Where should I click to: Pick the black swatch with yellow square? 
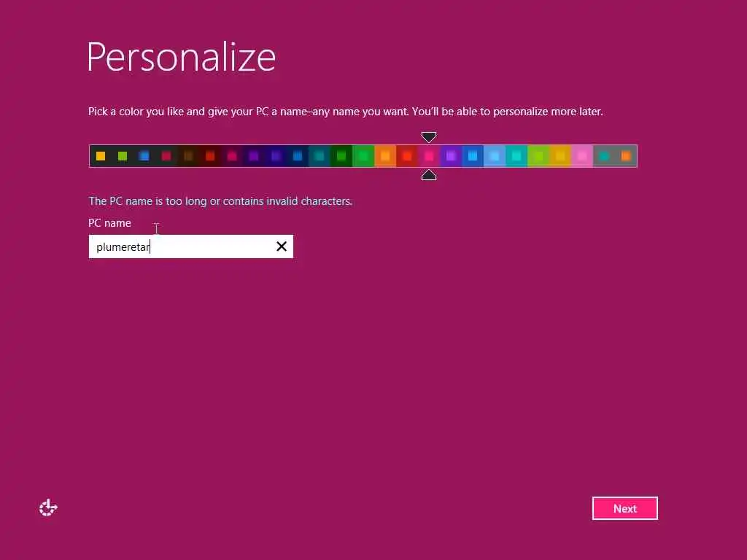point(101,156)
